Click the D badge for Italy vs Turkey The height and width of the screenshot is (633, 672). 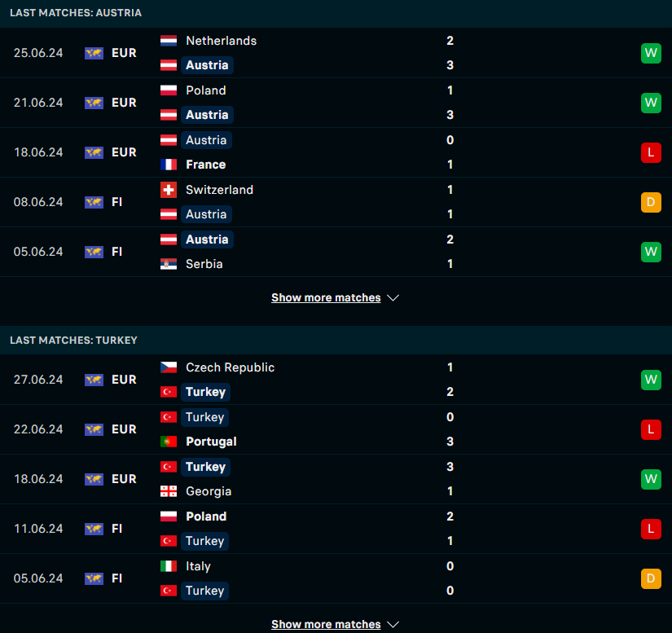coord(651,578)
